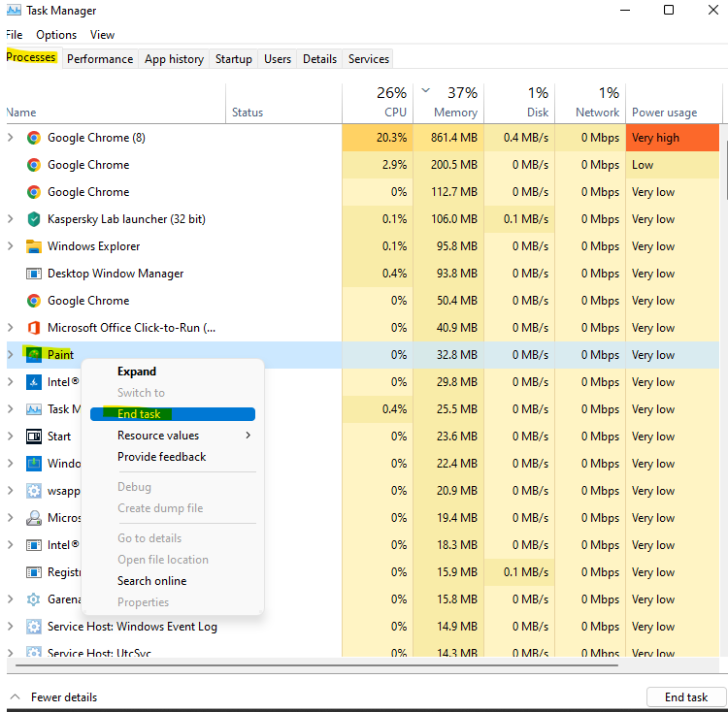Switch to the Users tab
This screenshot has width=728, height=712.
[278, 59]
